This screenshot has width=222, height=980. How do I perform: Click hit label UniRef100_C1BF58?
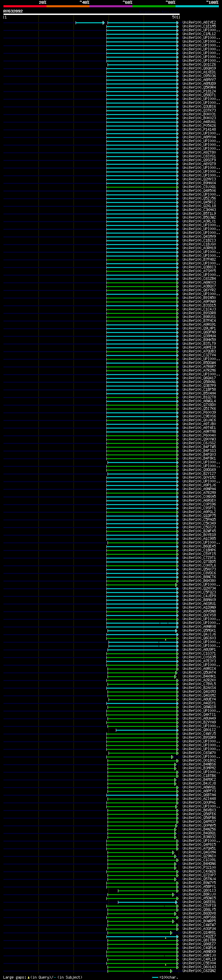pos(199,389)
